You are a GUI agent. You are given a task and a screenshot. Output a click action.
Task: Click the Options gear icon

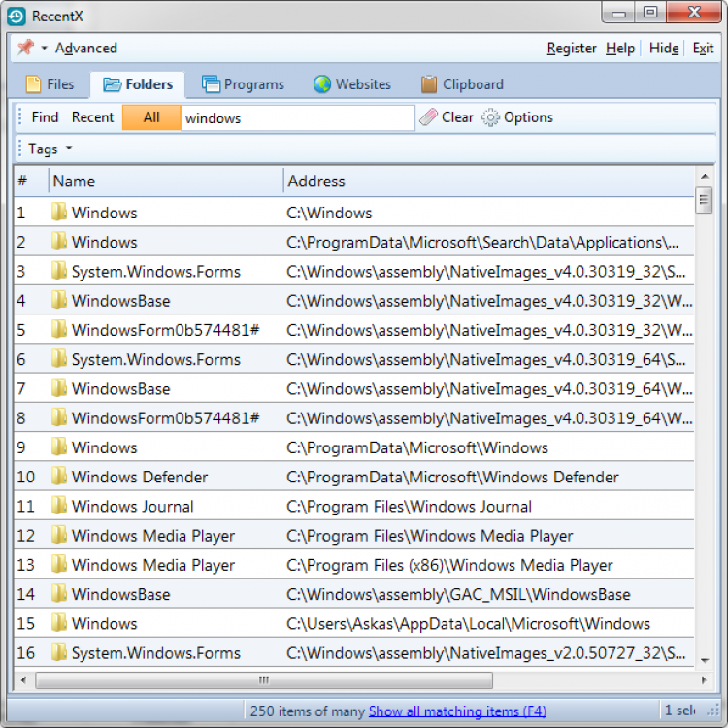point(490,117)
